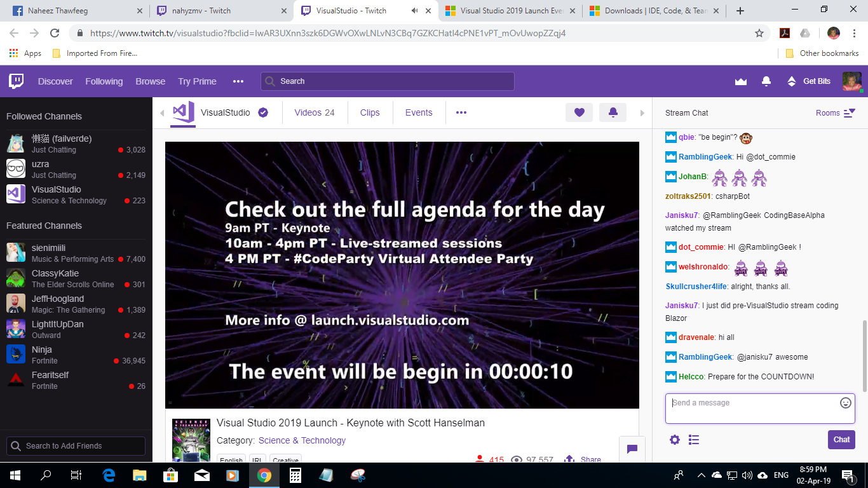Open the chat Rooms menu
This screenshot has height=488, width=868.
[x=836, y=112]
